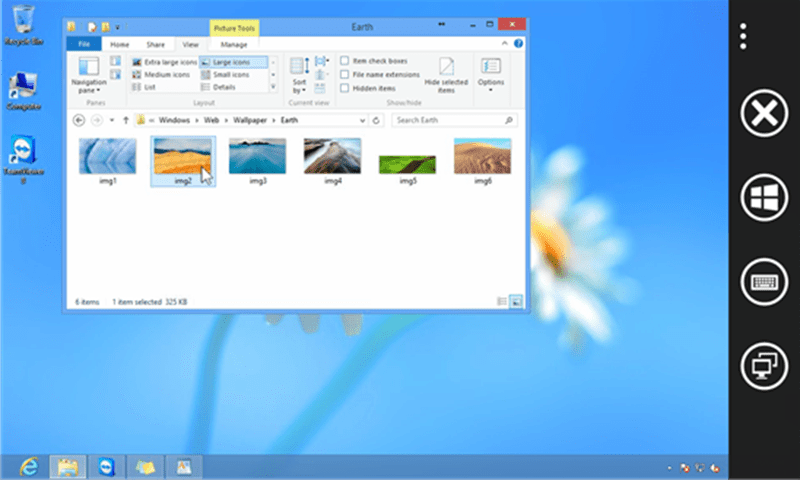Click Size all columns to fit icon
Viewport: 800px width, 480px height.
click(320, 88)
